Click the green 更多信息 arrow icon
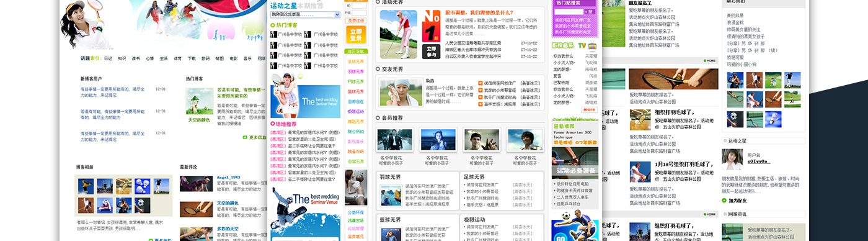The height and width of the screenshot is (241, 868). 245,137
